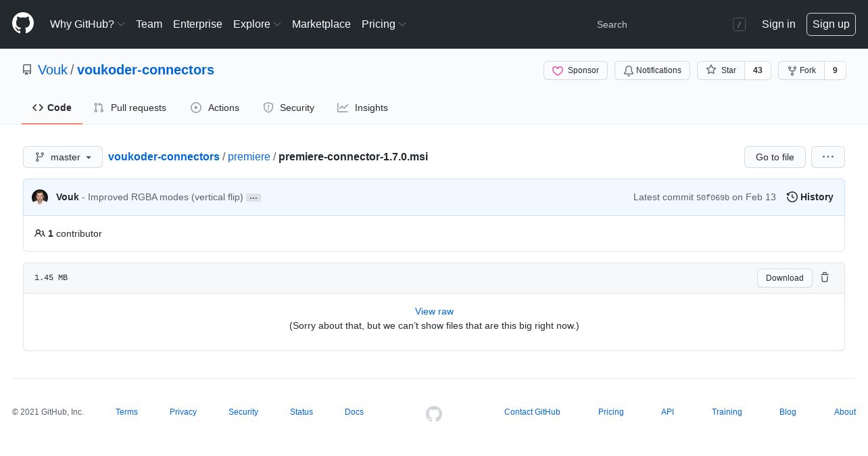This screenshot has width=868, height=456.
Task: Click the gray GitHub logo in footer
Action: coord(434,413)
